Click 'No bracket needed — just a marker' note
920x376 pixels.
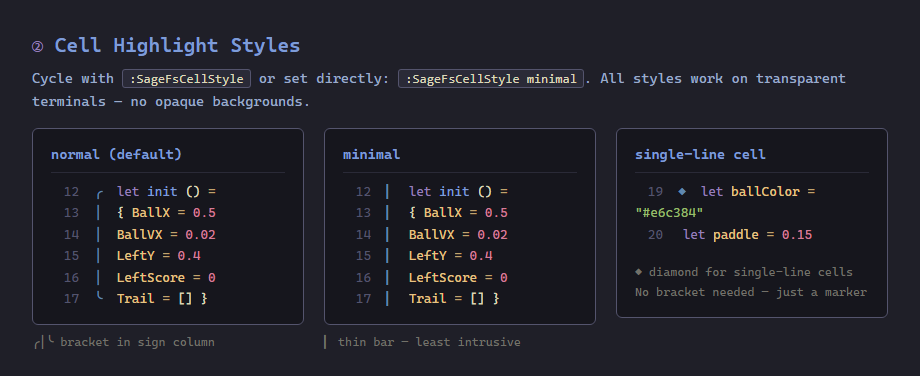pyautogui.click(x=750, y=292)
